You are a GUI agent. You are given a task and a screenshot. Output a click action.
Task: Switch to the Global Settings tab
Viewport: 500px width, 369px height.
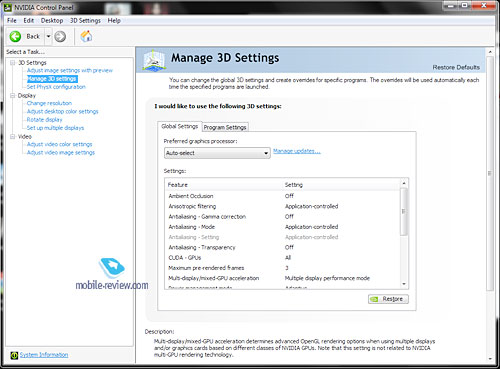pos(180,126)
